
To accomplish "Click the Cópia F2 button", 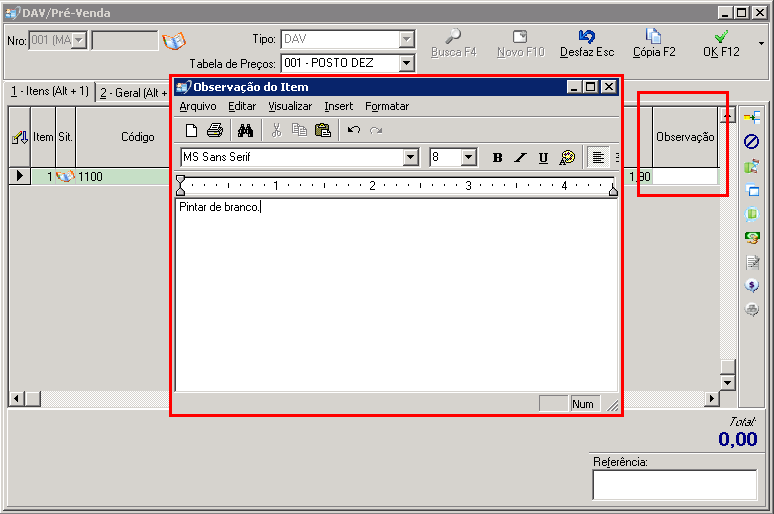I will pyautogui.click(x=654, y=44).
